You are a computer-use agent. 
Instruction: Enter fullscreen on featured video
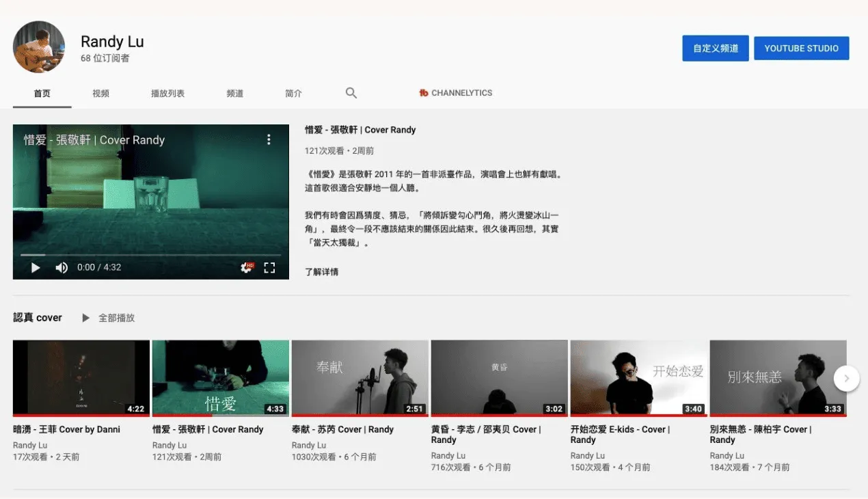[269, 267]
